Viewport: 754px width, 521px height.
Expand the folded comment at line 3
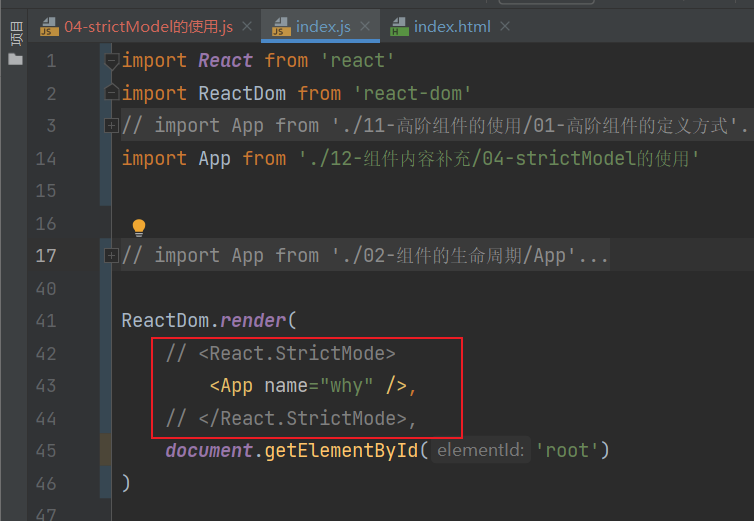click(111, 126)
